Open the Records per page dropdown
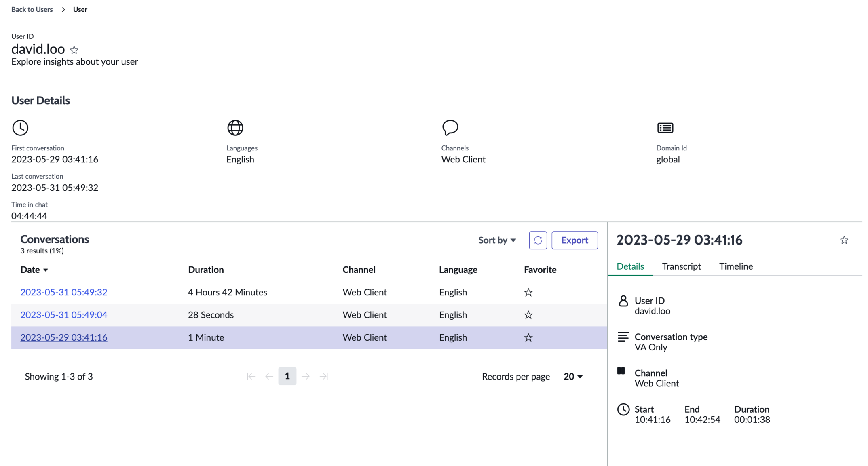This screenshot has width=868, height=466. click(x=573, y=376)
